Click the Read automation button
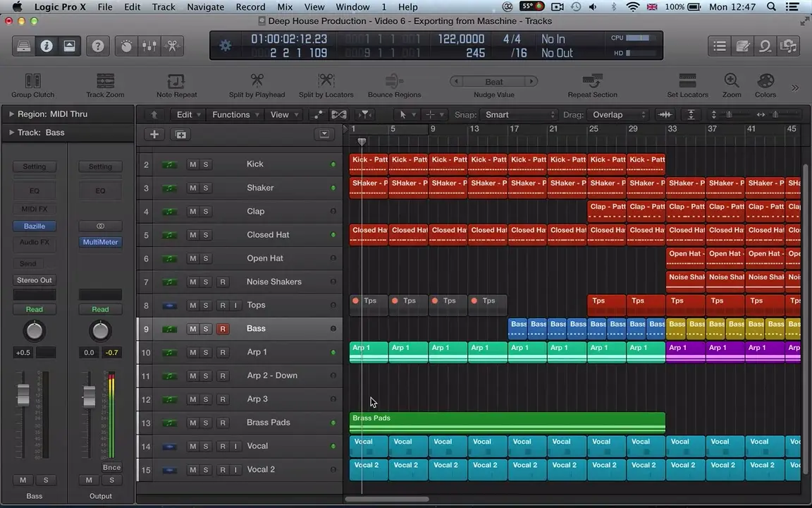 point(34,309)
